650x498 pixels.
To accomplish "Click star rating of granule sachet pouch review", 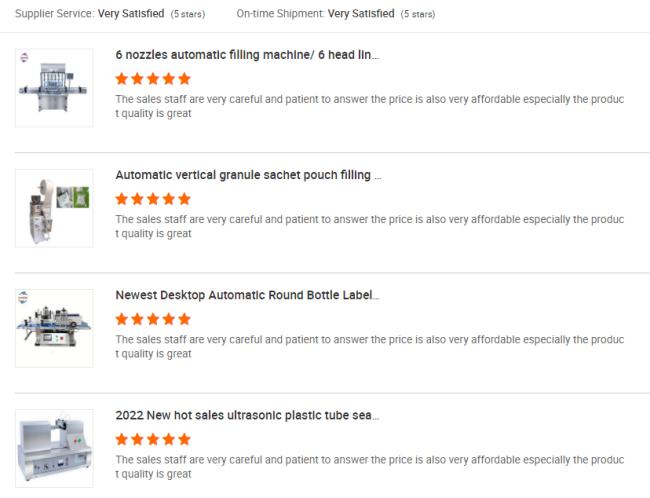I will point(153,198).
